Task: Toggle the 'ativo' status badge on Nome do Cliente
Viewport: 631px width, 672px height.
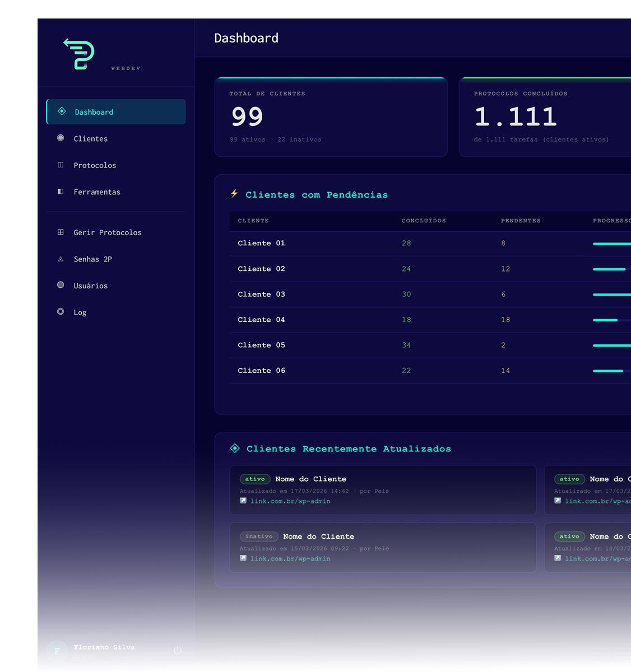Action: tap(255, 479)
